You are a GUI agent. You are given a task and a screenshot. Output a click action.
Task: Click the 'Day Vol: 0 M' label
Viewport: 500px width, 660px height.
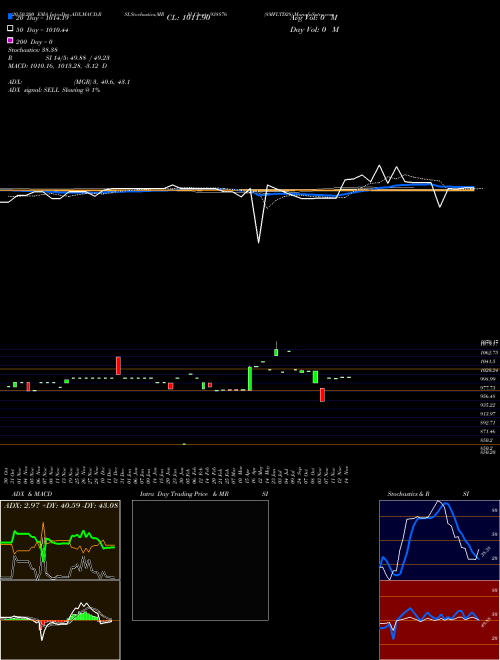click(x=314, y=29)
